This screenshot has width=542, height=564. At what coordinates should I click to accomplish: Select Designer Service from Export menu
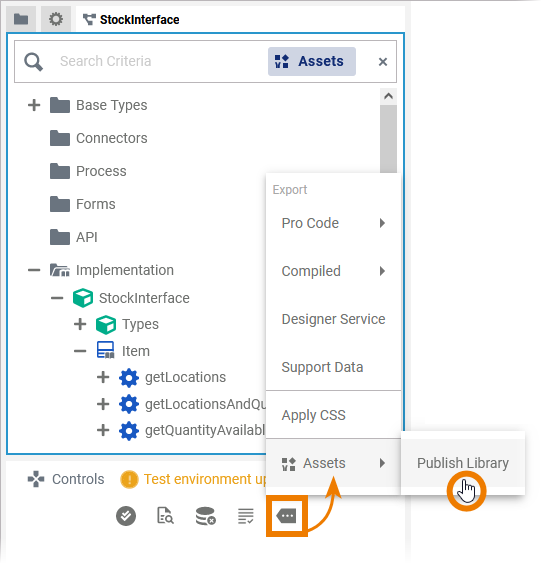tap(334, 320)
